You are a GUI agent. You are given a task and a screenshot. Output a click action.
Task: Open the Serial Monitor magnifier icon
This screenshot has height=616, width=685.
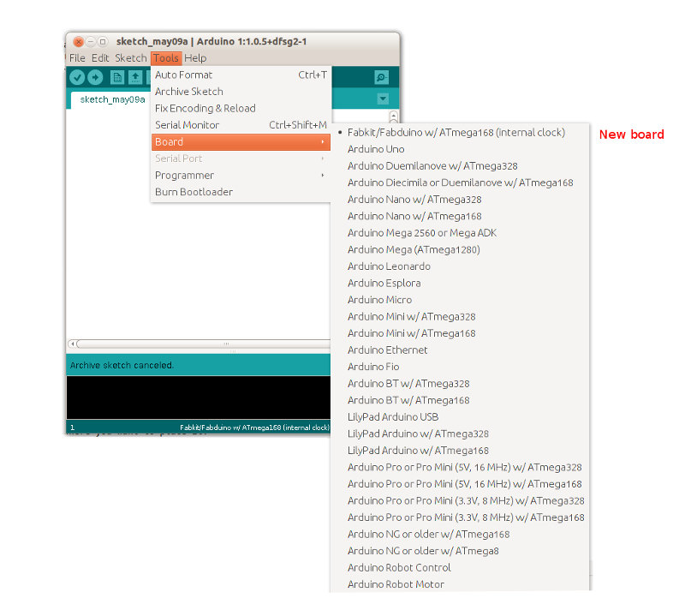381,77
